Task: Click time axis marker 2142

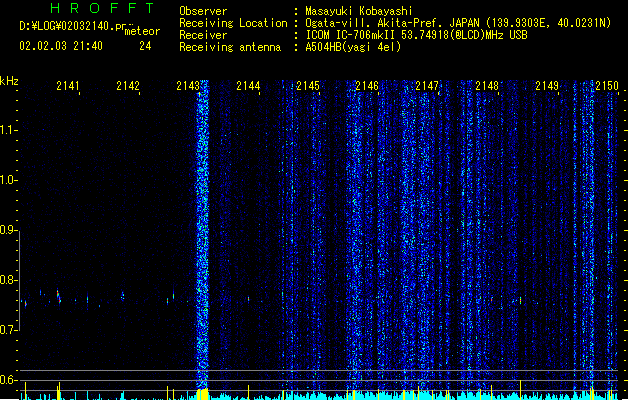Action: pyautogui.click(x=128, y=86)
